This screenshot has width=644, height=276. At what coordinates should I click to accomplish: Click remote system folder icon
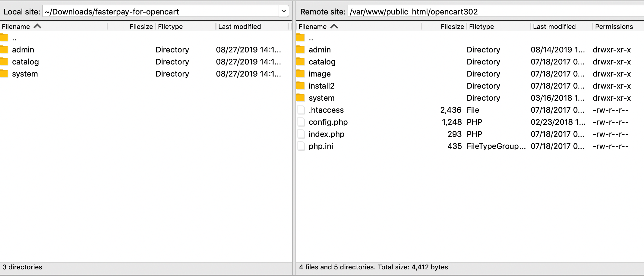[301, 98]
